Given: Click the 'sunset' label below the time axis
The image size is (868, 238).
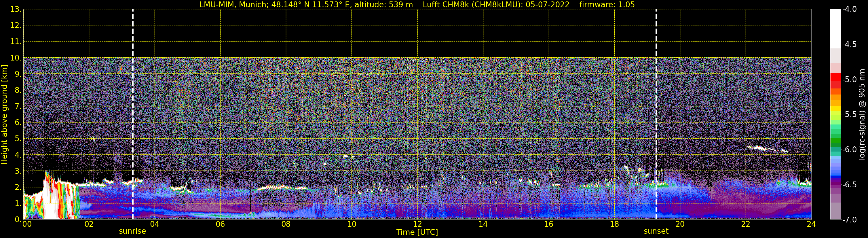Looking at the screenshot, I should click(656, 231).
